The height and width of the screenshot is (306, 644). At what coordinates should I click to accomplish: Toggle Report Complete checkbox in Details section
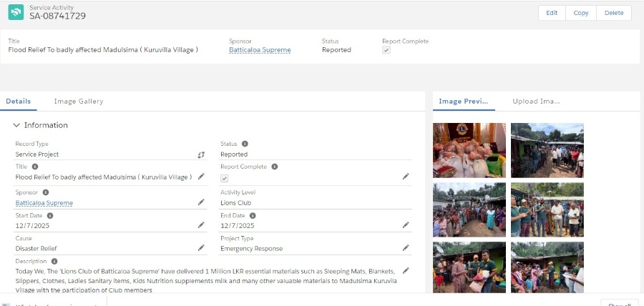tap(225, 177)
